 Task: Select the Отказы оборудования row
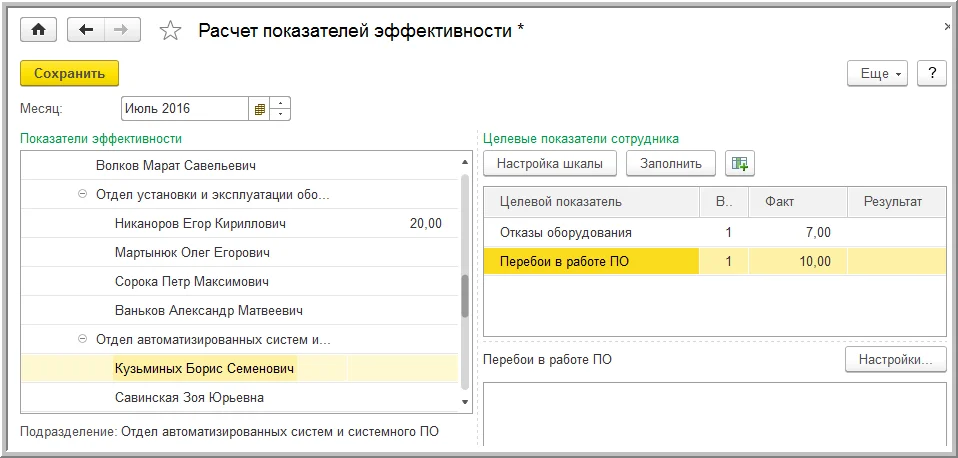coord(565,233)
